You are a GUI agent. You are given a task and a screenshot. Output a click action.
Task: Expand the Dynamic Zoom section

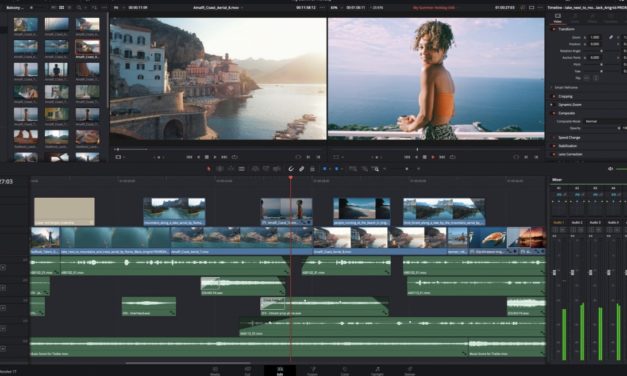tap(570, 105)
